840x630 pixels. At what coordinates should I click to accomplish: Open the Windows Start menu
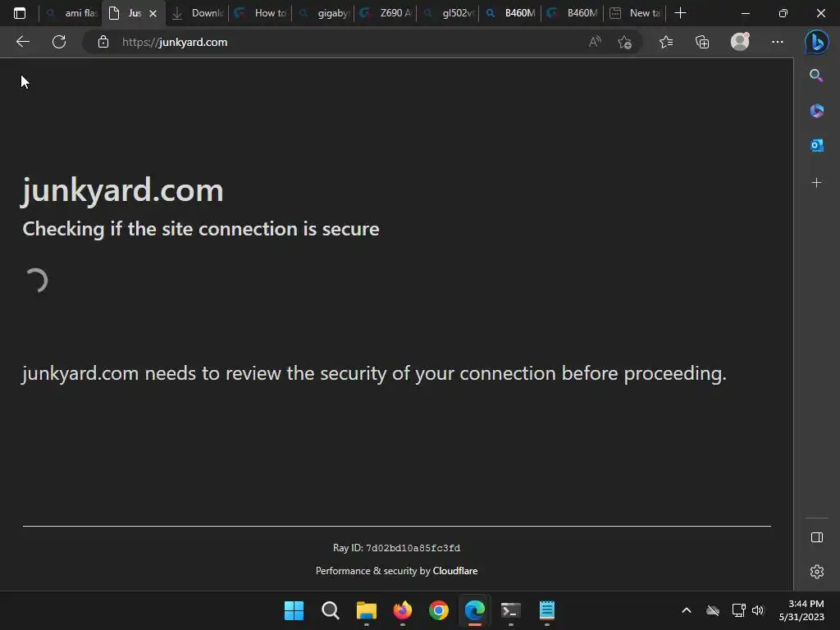pyautogui.click(x=294, y=610)
